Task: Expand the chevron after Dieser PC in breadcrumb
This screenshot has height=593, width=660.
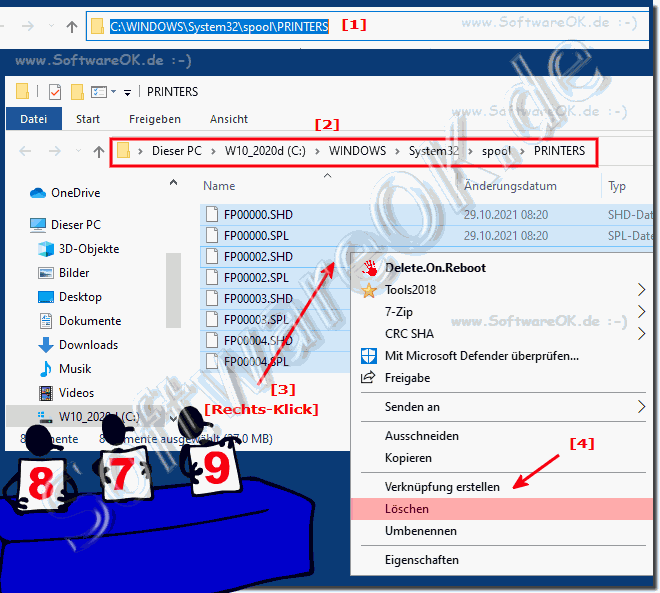Action: pyautogui.click(x=213, y=151)
